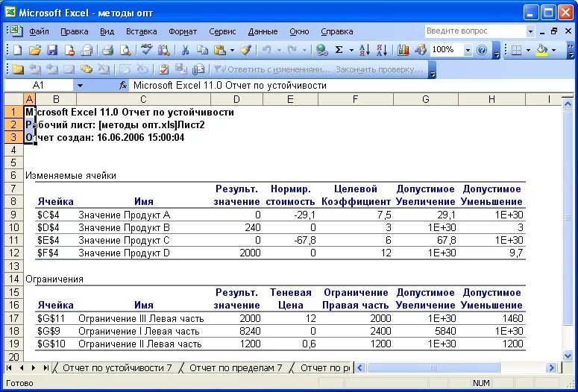Sort descending with the Я-A icon
Viewport: 578px width, 392px height.
coord(382,50)
